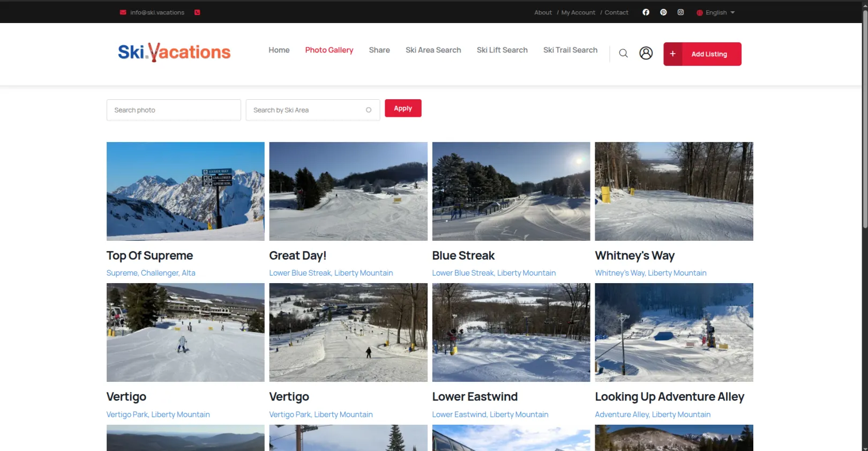
Task: Open the Whitney's Way photo thumbnail
Action: tap(674, 191)
